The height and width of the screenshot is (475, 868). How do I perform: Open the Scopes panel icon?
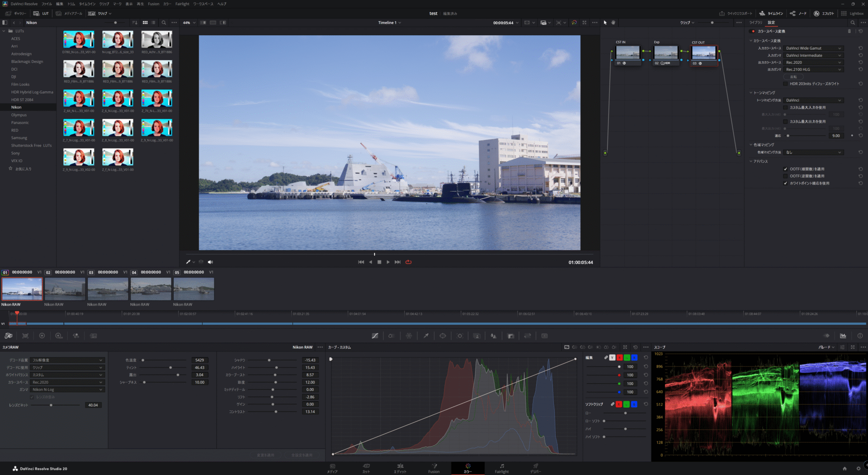[843, 336]
